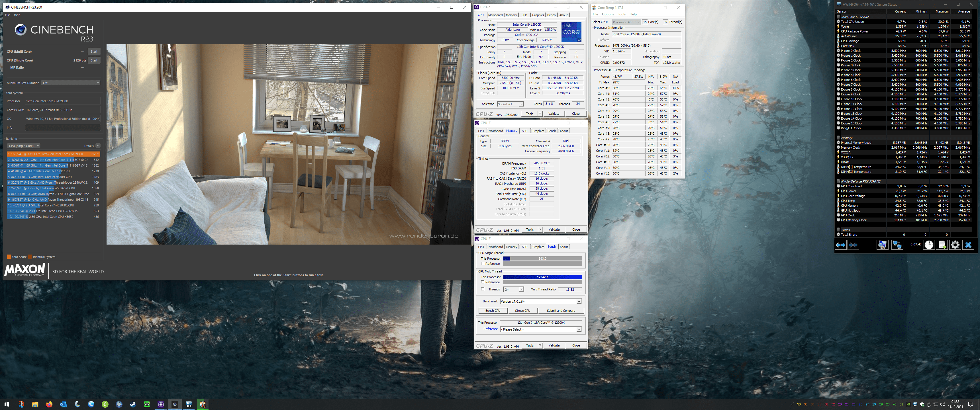This screenshot has width=980, height=410.
Task: Expand the ranking Details dropdown arrow
Action: coord(98,146)
